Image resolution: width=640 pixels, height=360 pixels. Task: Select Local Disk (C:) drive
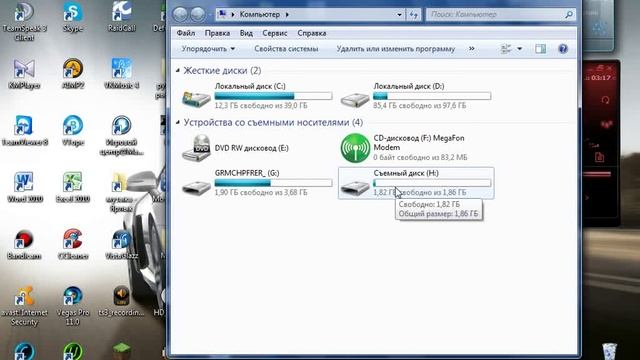point(257,96)
